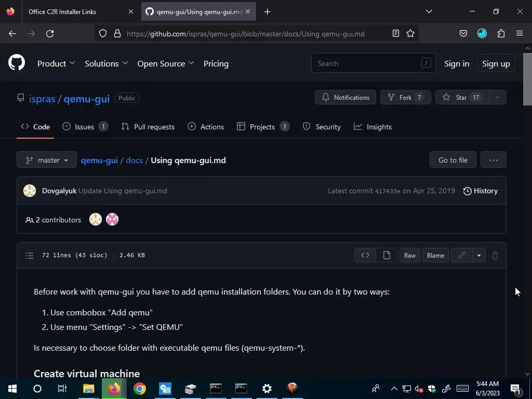Image resolution: width=532 pixels, height=399 pixels.
Task: Go back with browser back arrow
Action: pyautogui.click(x=12, y=34)
